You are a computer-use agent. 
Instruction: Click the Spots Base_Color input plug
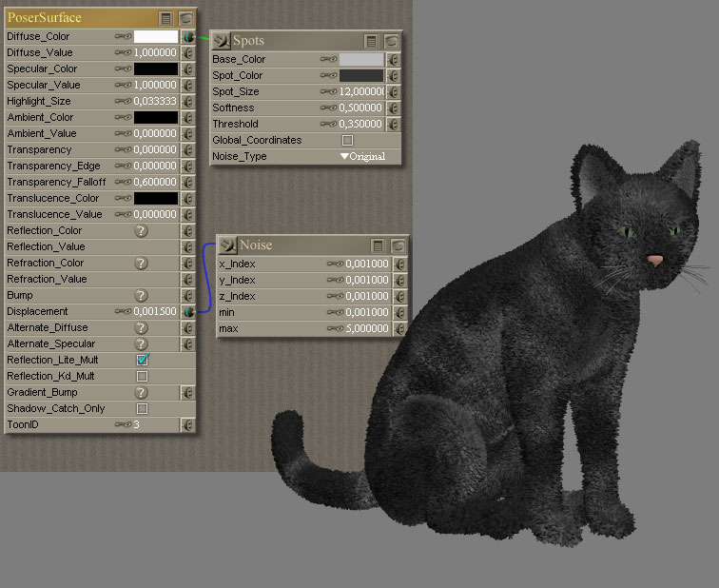pos(394,60)
